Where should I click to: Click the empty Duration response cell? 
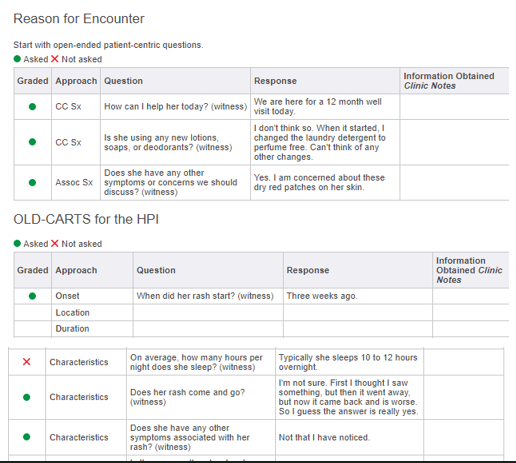coord(358,329)
